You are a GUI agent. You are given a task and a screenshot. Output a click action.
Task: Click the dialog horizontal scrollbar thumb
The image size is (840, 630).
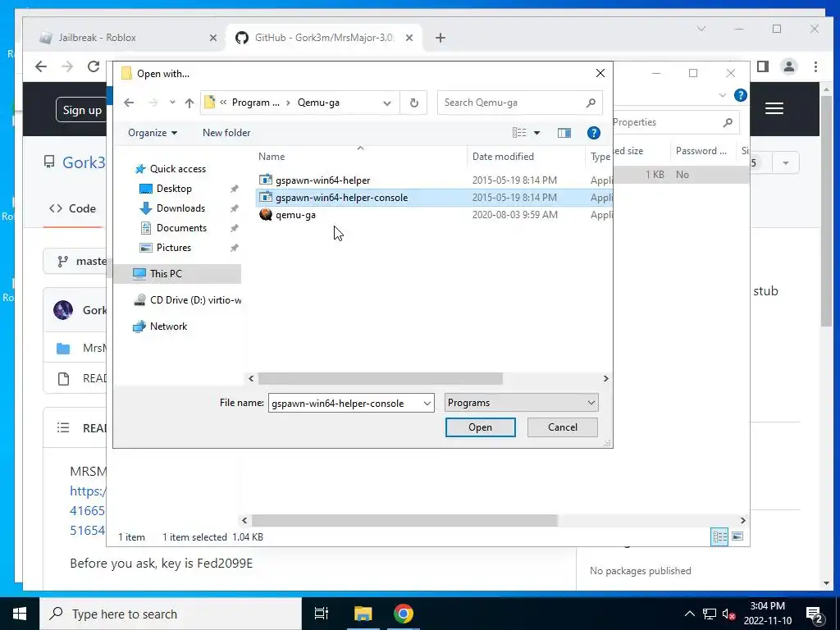(x=381, y=379)
